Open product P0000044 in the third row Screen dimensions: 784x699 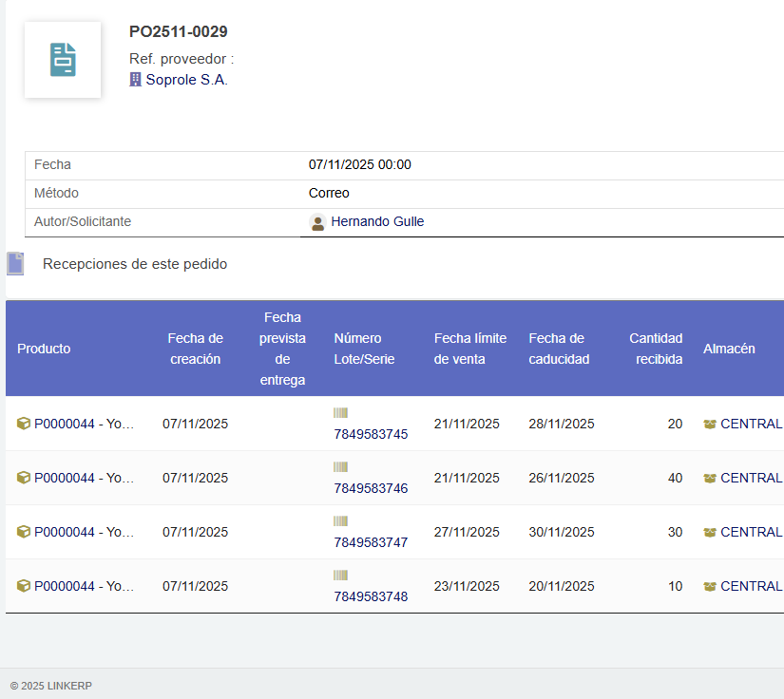pyautogui.click(x=81, y=532)
